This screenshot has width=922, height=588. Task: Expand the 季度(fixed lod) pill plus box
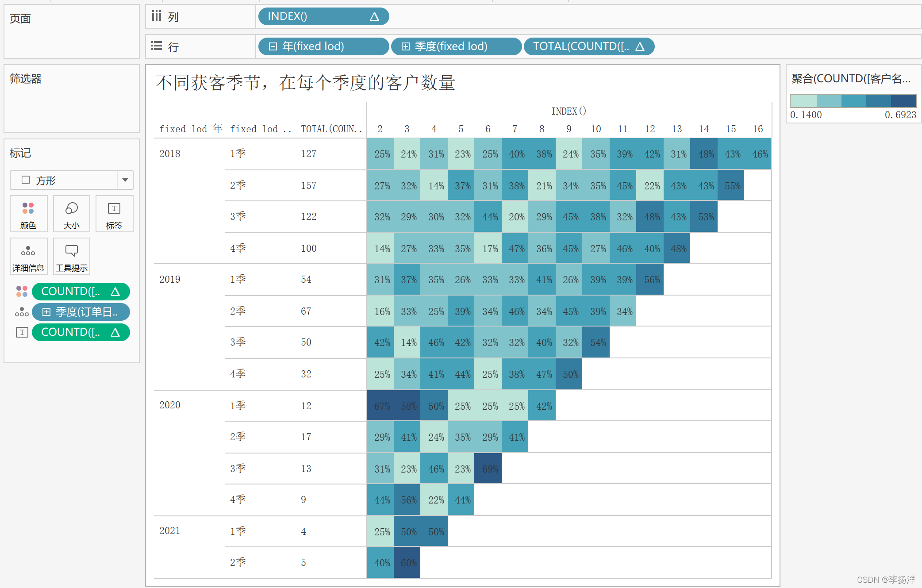405,46
